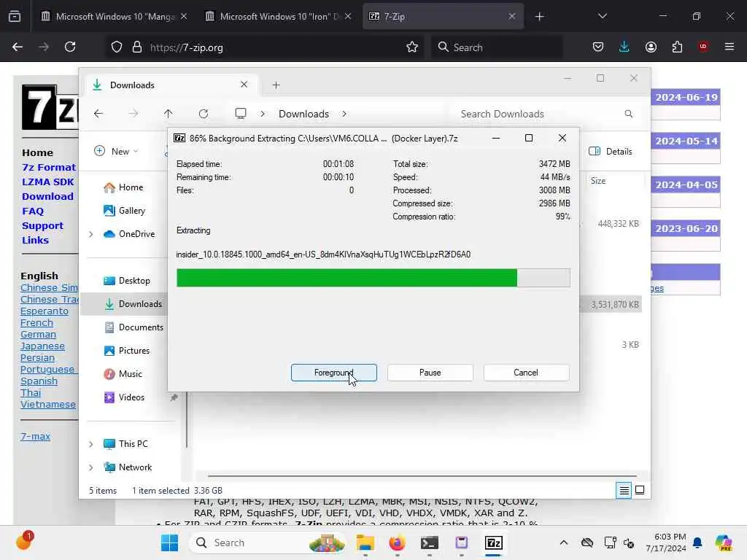Image resolution: width=747 pixels, height=560 pixels.
Task: Switch to details list view icon
Action: tap(624, 490)
